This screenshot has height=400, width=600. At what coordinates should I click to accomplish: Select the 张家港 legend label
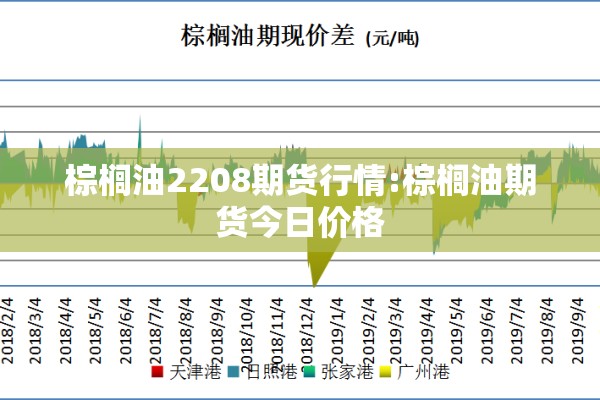coord(347,371)
